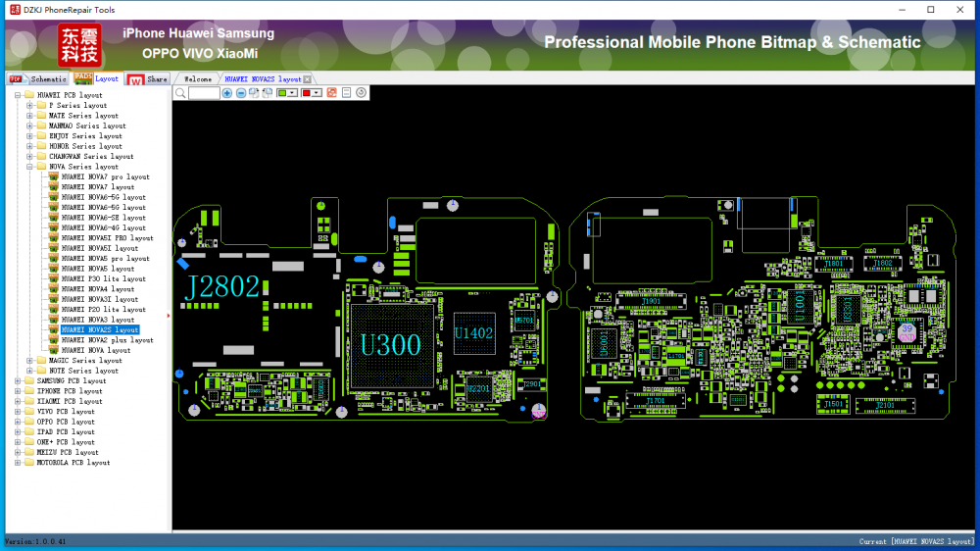Open the HUAWEI NOVA7 pro layout file
980x551 pixels.
pyautogui.click(x=105, y=176)
